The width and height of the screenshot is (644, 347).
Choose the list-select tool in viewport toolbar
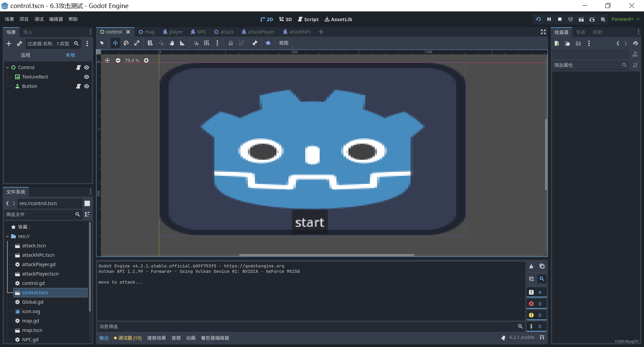pos(150,43)
